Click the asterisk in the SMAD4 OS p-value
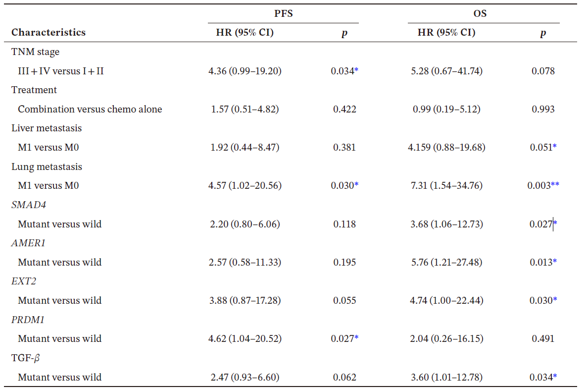 (555, 223)
